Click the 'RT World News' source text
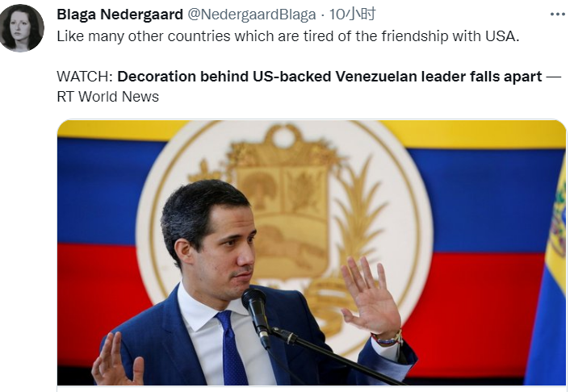Viewport: 574px width, 392px height. pos(108,97)
